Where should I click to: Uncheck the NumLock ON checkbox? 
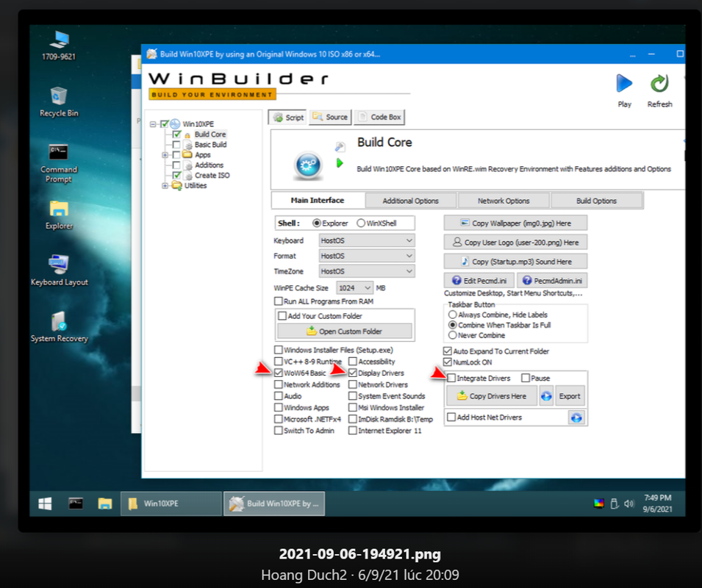[447, 362]
